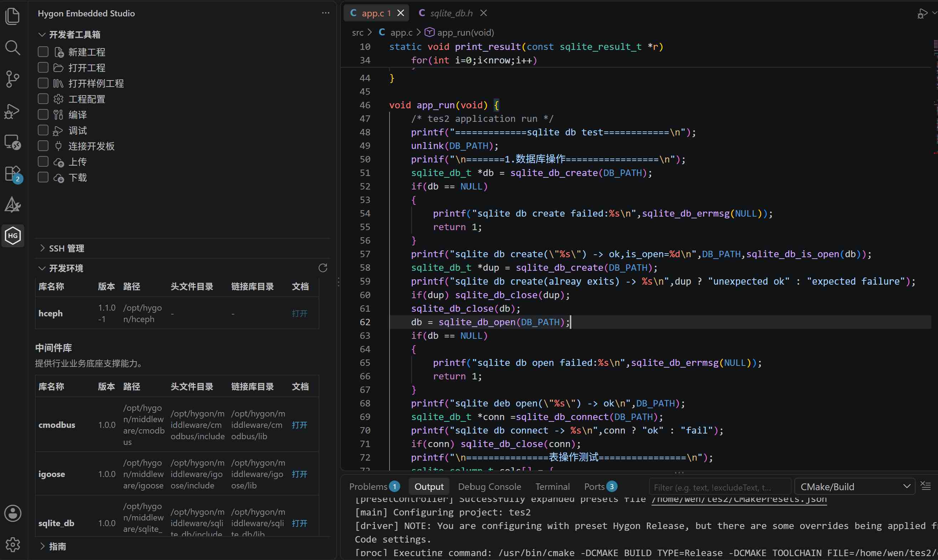The width and height of the screenshot is (938, 560).
Task: Open Extensions icon with badge 2
Action: coord(12,174)
